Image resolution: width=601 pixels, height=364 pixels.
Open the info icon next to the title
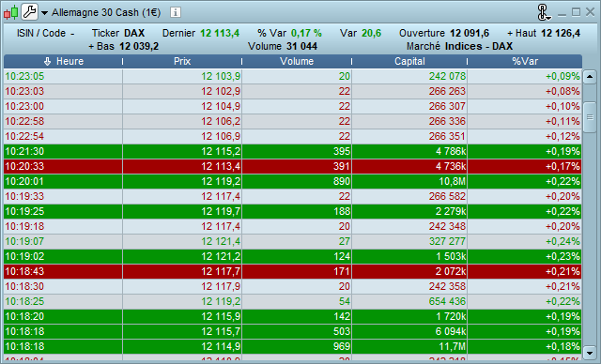click(176, 12)
